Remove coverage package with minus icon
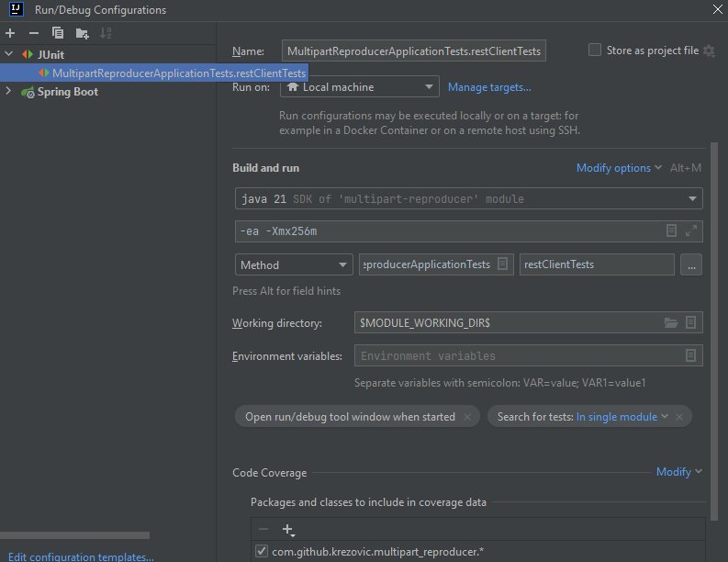Screen dimensions: 728x562 [x=263, y=529]
